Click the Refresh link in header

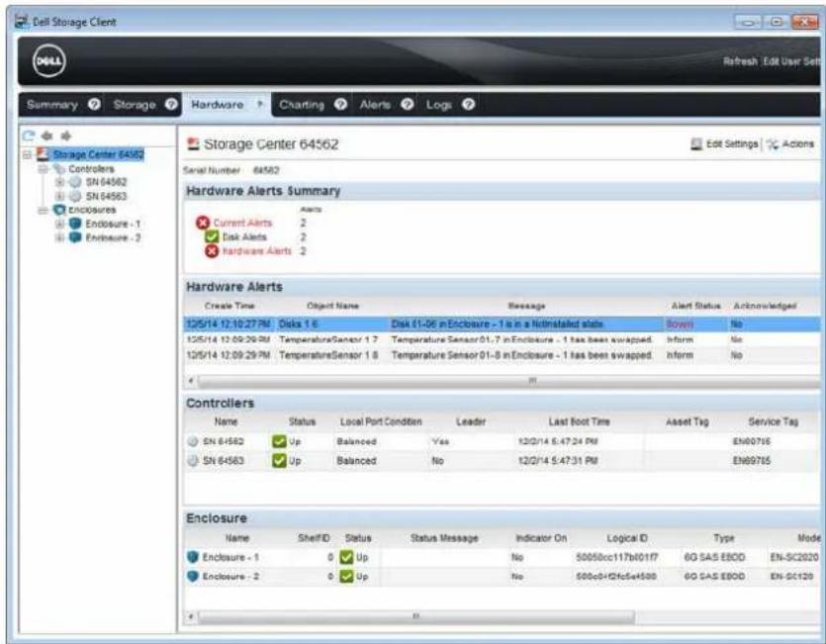coord(740,61)
